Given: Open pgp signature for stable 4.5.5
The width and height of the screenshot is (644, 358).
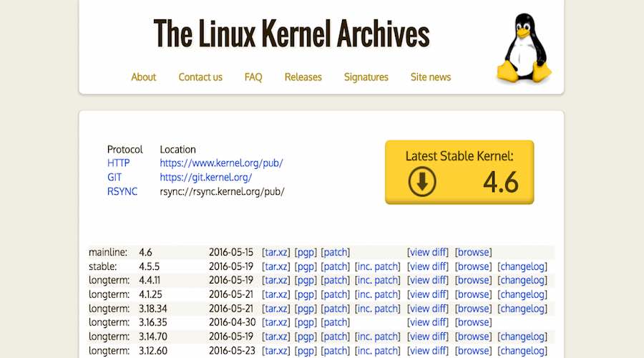Looking at the screenshot, I should click(x=306, y=266).
